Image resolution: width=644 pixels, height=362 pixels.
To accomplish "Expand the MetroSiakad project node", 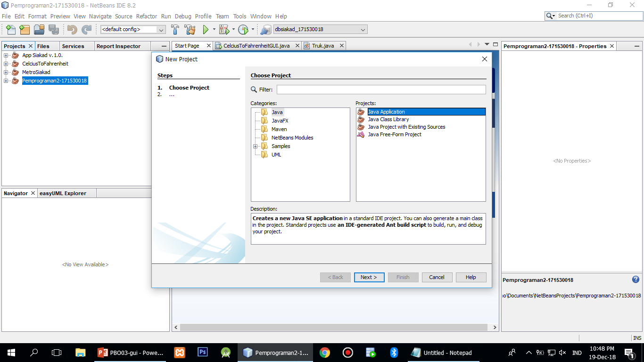I will click(x=6, y=72).
